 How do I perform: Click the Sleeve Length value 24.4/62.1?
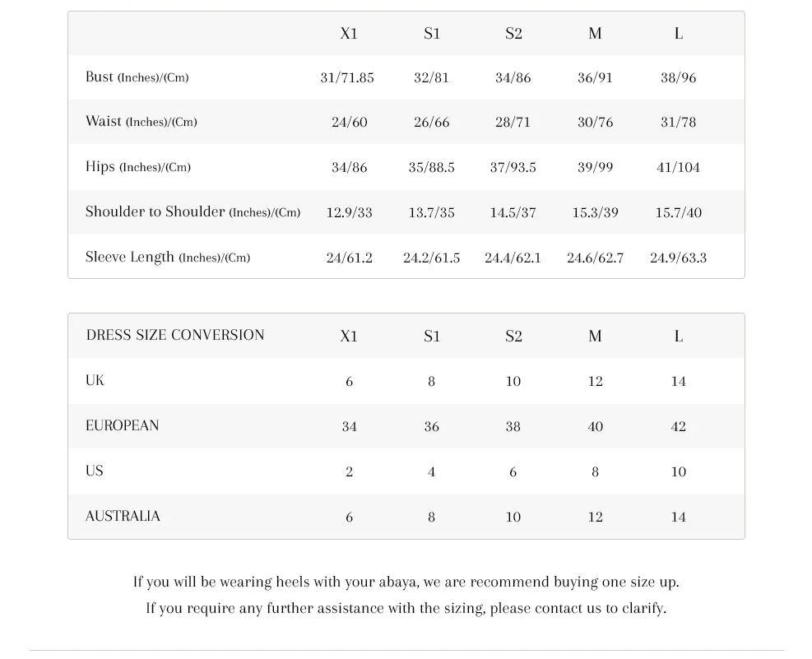tap(513, 258)
